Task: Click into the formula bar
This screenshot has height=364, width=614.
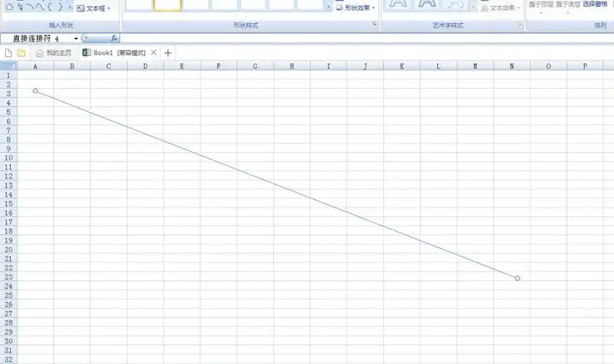Action: tap(366, 39)
